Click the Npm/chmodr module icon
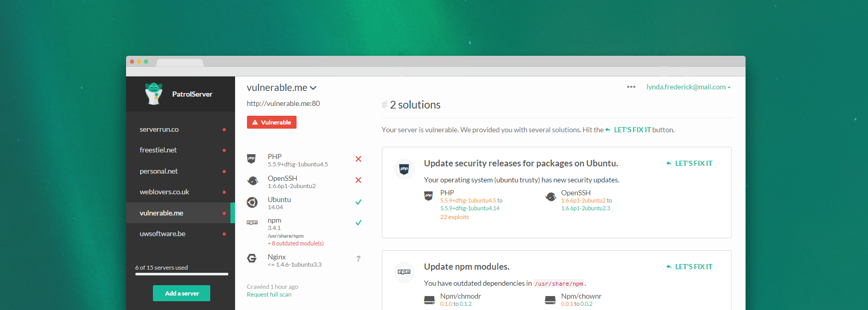Image resolution: width=868 pixels, height=310 pixels. click(x=429, y=300)
